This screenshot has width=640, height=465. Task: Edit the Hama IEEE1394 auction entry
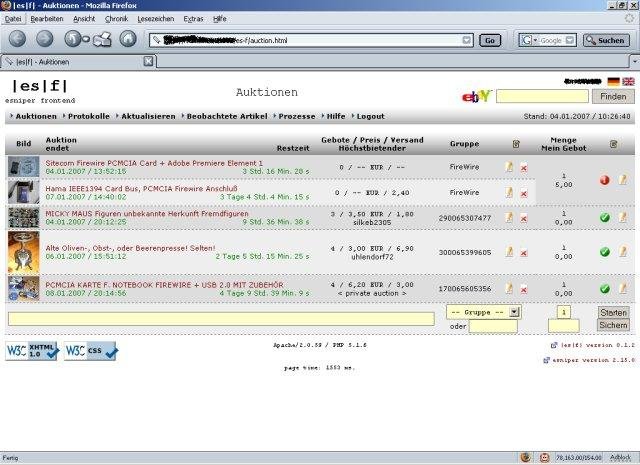click(x=509, y=192)
